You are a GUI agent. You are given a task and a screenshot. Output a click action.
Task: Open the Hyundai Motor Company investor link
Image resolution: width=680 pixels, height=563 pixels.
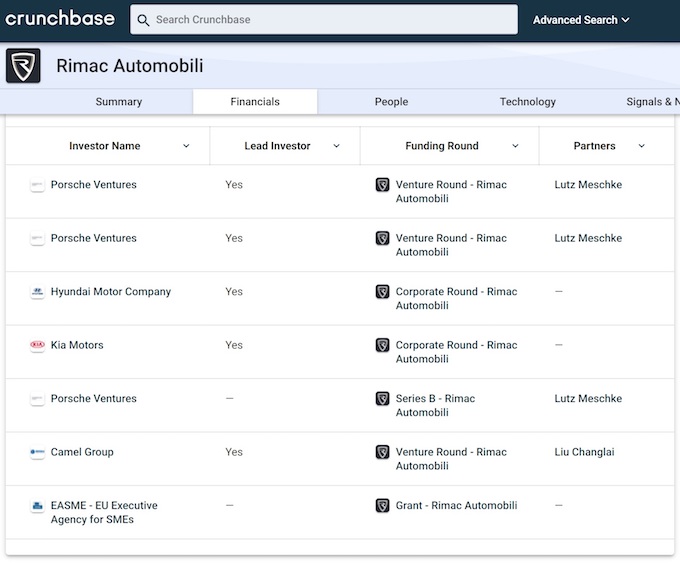(111, 292)
